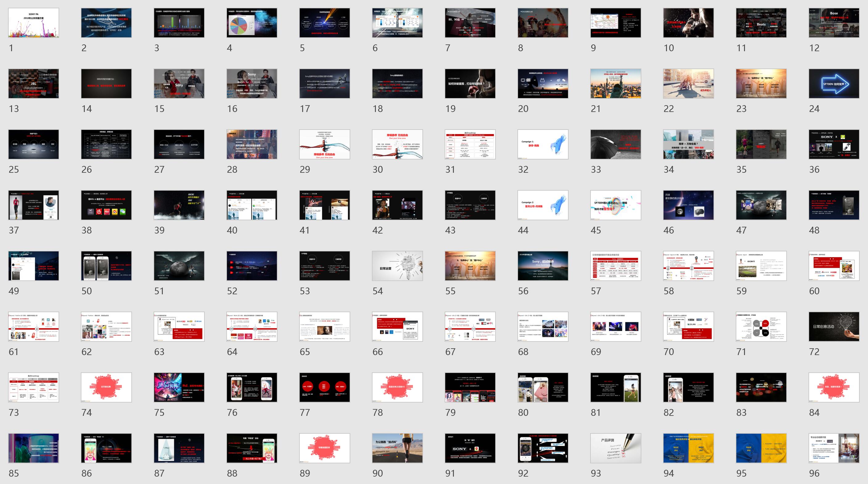The height and width of the screenshot is (484, 868).
Task: Click slide 14 dark BBB text thumbnail
Action: (106, 84)
